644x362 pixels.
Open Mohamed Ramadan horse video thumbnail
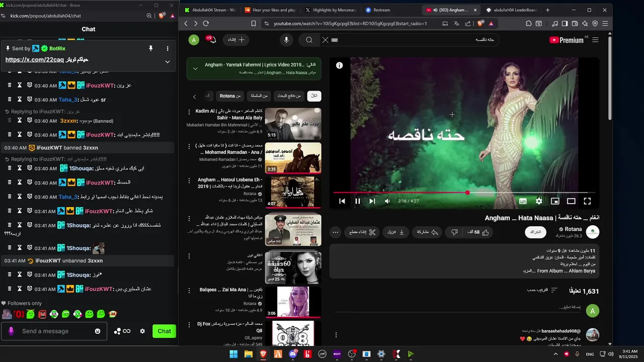(x=293, y=158)
